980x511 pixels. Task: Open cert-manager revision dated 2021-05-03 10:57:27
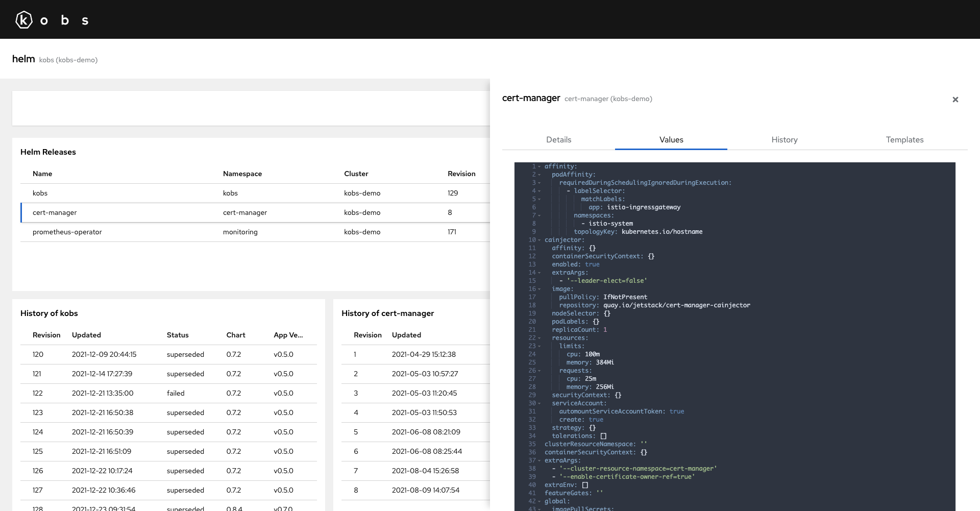415,374
